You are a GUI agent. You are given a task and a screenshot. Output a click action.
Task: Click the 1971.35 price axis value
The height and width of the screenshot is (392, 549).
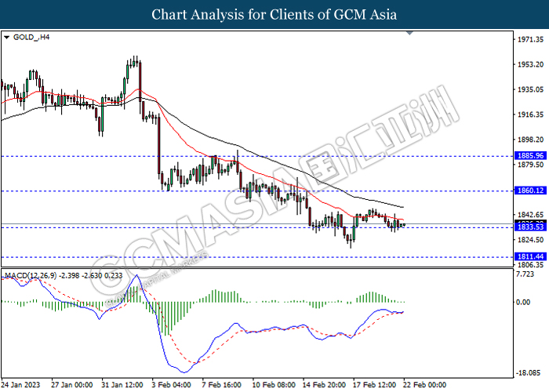coord(530,39)
